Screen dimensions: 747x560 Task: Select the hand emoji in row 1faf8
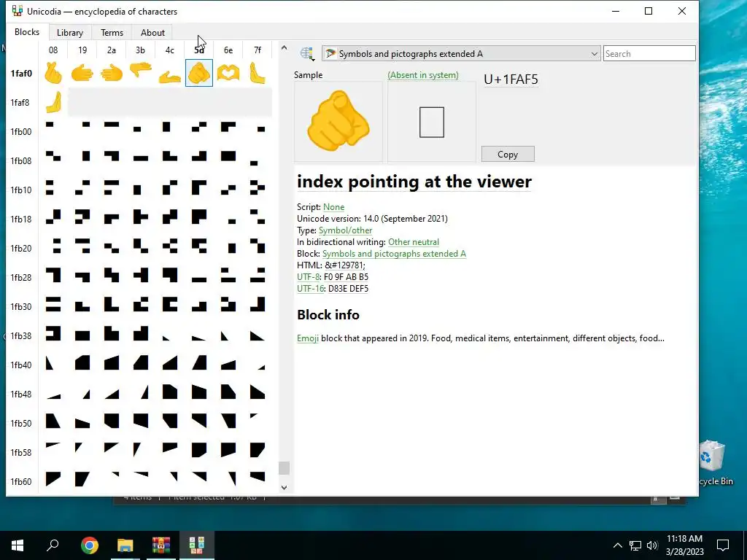click(53, 102)
